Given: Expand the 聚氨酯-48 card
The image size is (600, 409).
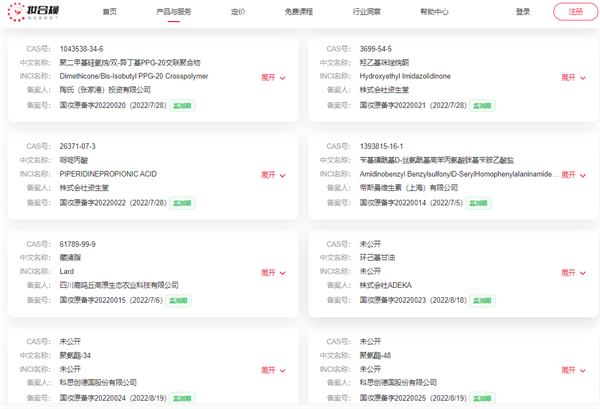Looking at the screenshot, I should click(x=573, y=370).
